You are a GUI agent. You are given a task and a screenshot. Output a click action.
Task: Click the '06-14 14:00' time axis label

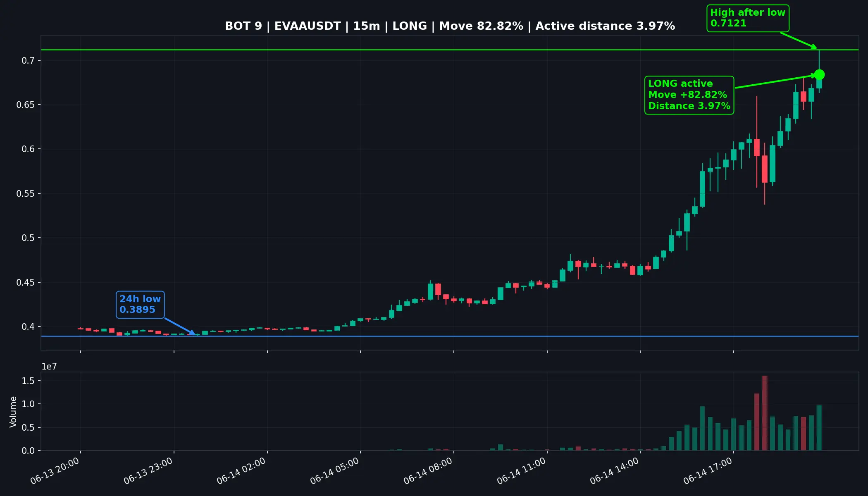point(614,471)
